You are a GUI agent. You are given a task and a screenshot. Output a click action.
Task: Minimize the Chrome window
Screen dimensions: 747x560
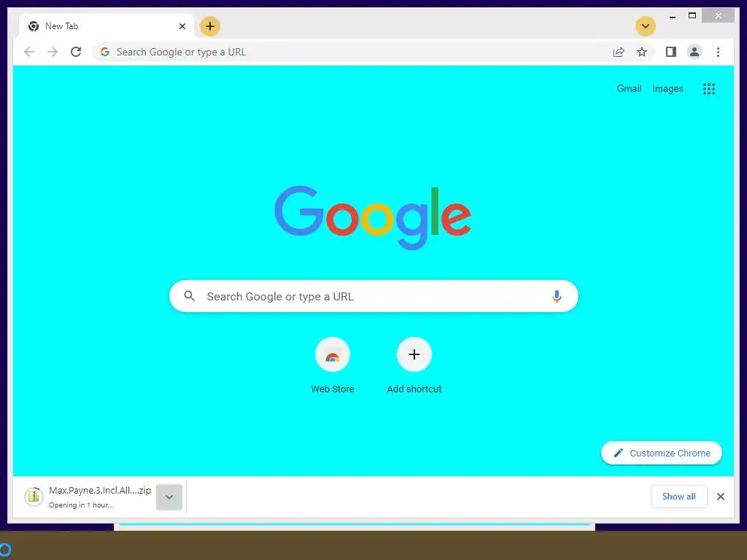[672, 16]
